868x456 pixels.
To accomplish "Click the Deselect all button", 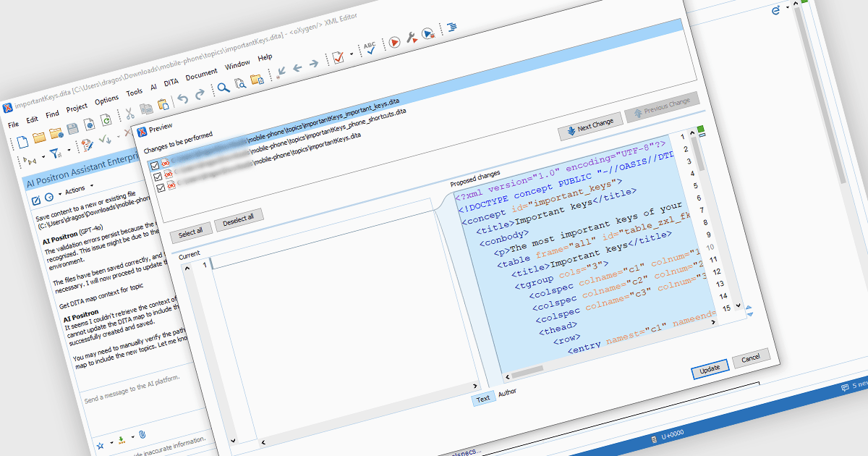I will (x=239, y=219).
